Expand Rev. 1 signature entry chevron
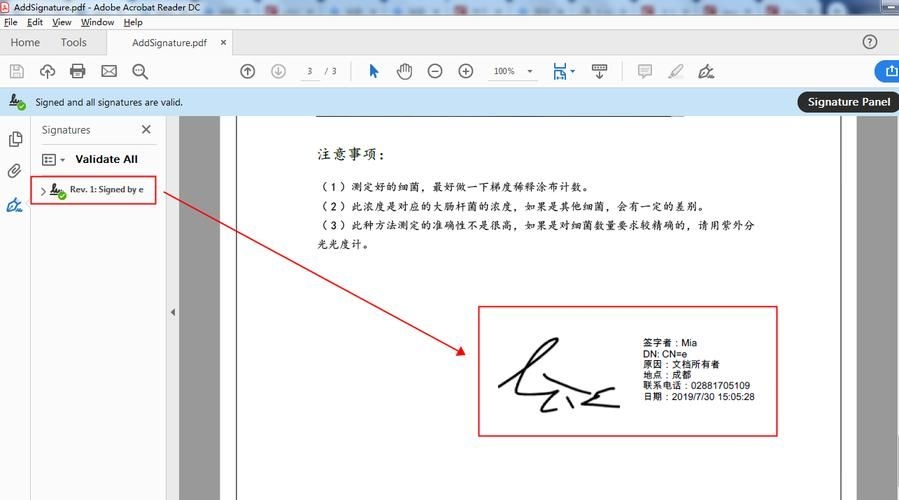This screenshot has height=500, width=899. point(43,190)
